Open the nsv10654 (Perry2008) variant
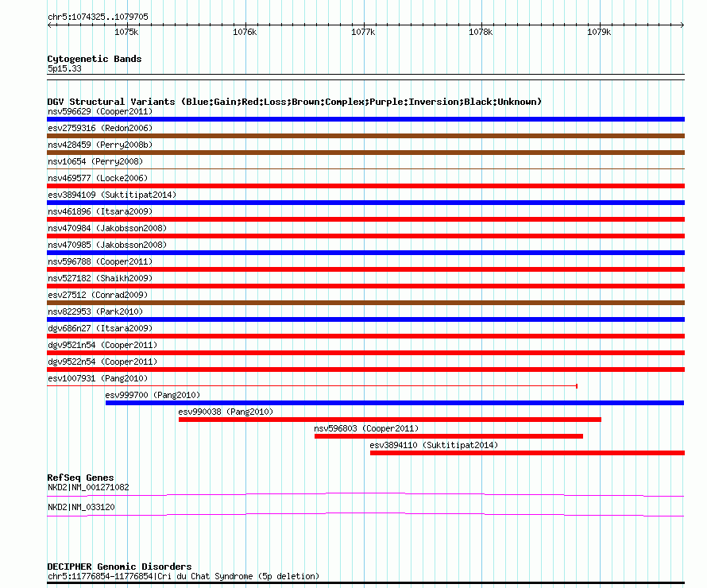The width and height of the screenshot is (707, 588). 365,169
